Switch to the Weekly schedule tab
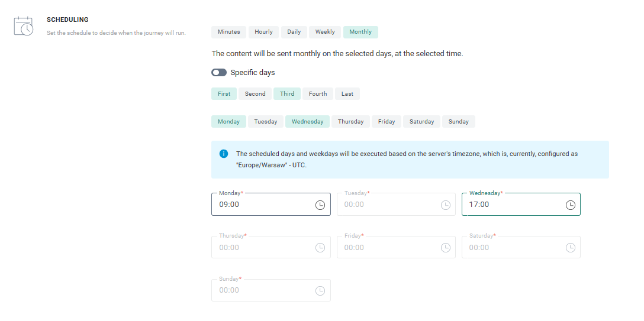644x321 pixels. click(325, 32)
